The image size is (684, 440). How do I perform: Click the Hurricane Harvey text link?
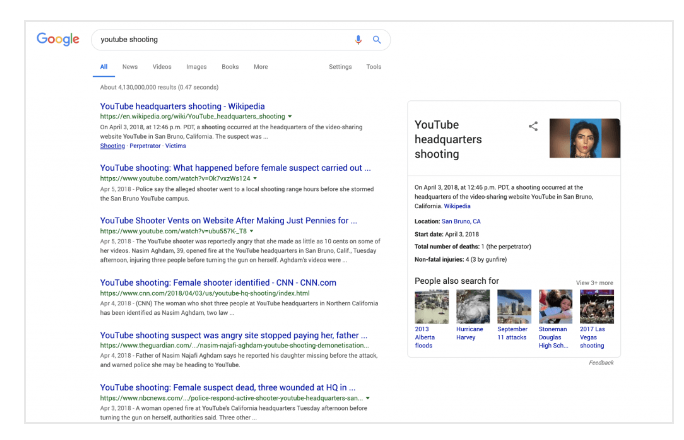(x=469, y=333)
